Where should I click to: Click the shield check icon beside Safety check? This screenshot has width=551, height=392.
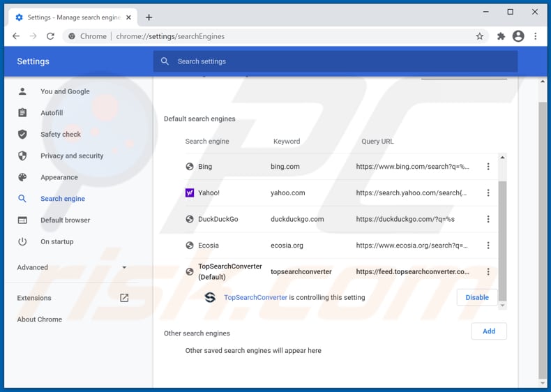click(x=22, y=135)
